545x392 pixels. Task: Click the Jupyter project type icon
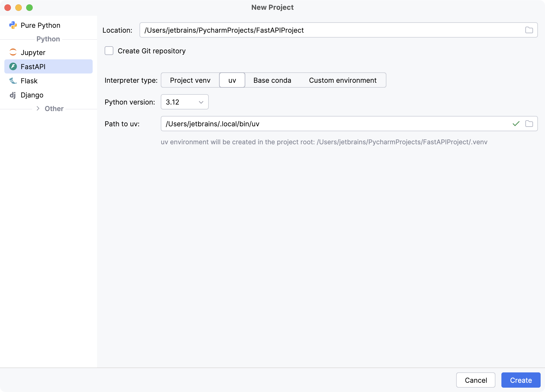[x=13, y=52]
